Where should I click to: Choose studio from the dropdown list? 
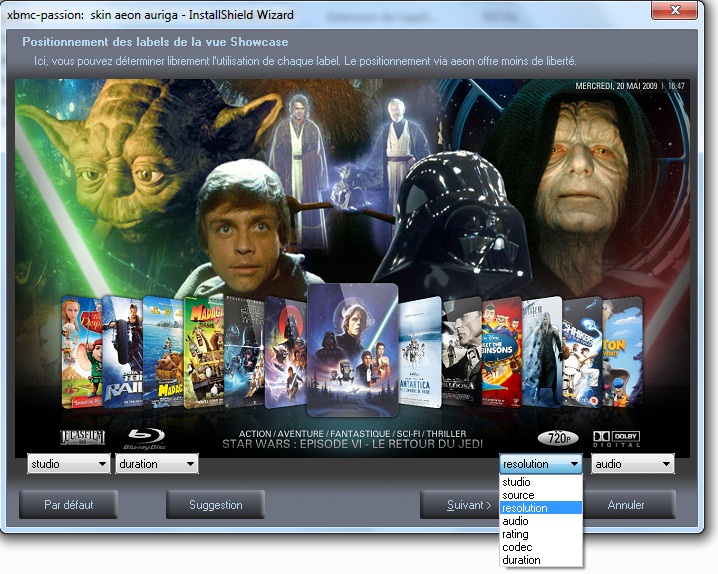[x=541, y=482]
